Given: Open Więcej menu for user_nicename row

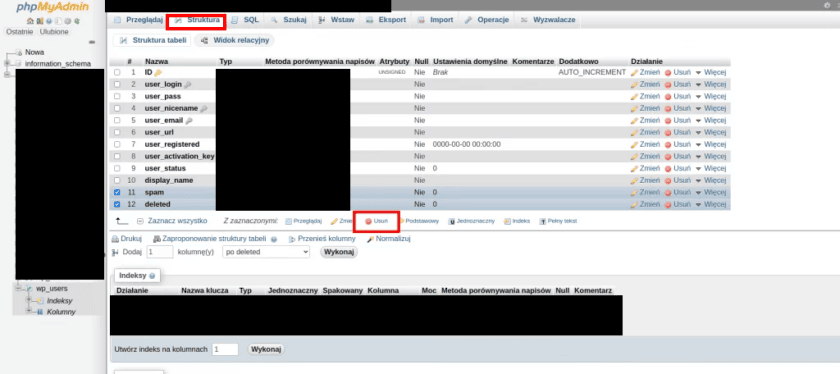Looking at the screenshot, I should (x=711, y=108).
